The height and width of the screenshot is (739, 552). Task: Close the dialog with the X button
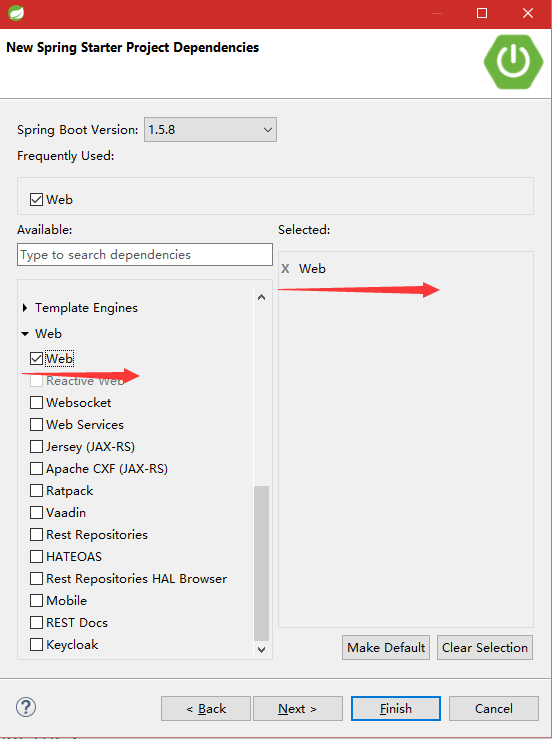528,13
